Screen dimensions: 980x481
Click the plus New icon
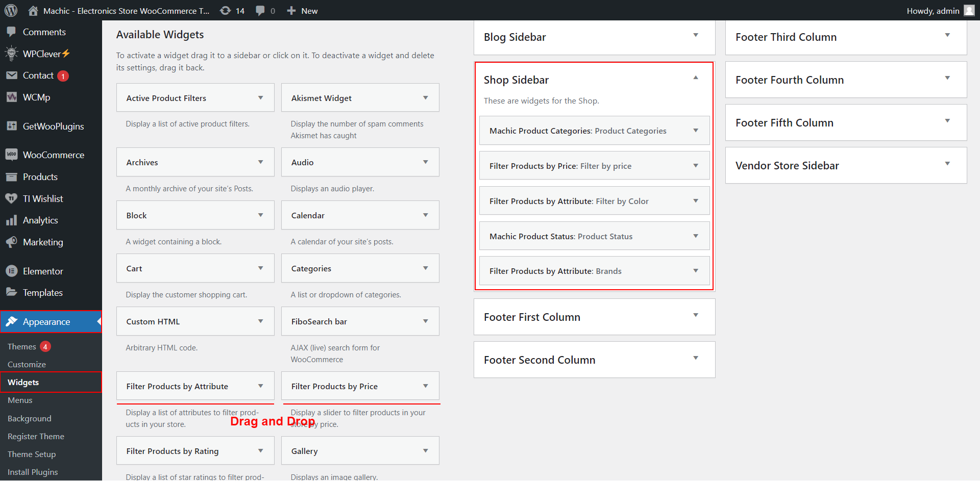[291, 11]
